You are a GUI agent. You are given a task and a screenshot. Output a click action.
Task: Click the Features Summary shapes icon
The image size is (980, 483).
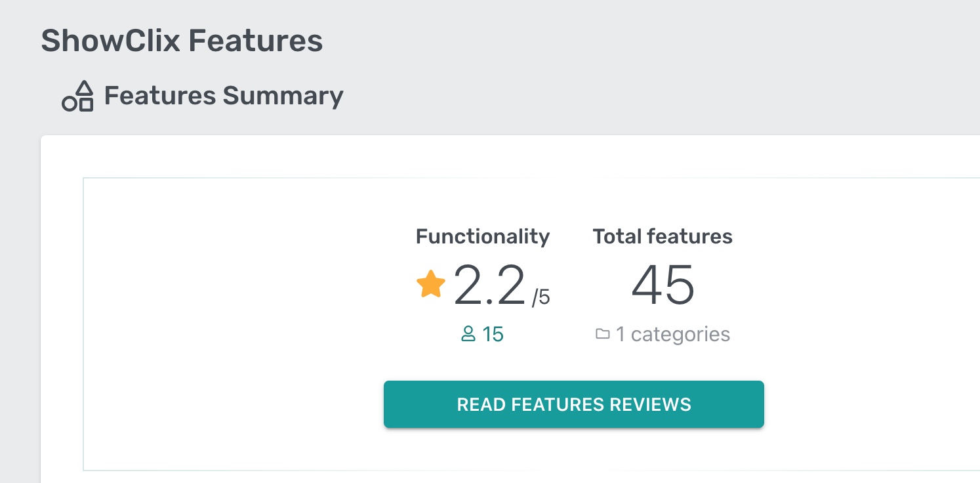click(78, 96)
